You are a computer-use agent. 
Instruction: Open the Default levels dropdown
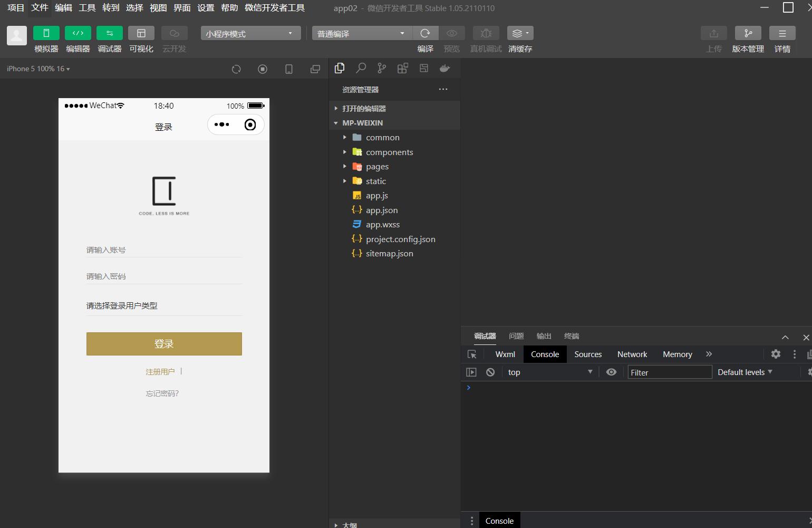(x=745, y=372)
